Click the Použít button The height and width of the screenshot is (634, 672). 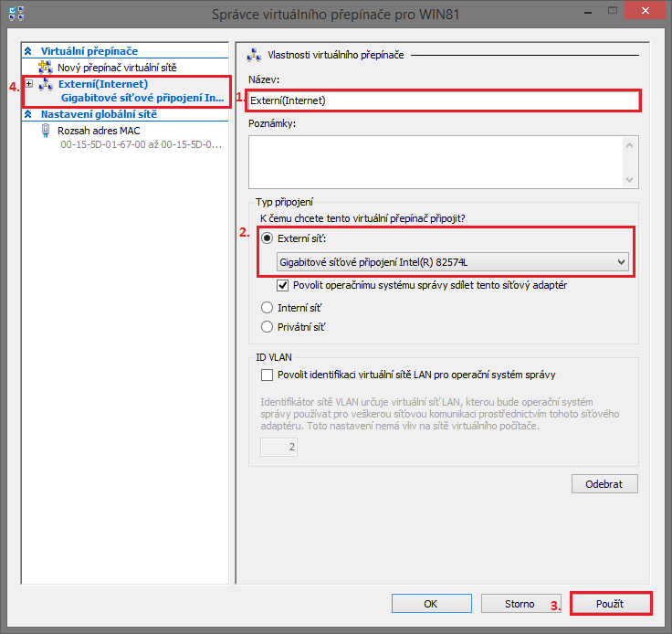(610, 604)
